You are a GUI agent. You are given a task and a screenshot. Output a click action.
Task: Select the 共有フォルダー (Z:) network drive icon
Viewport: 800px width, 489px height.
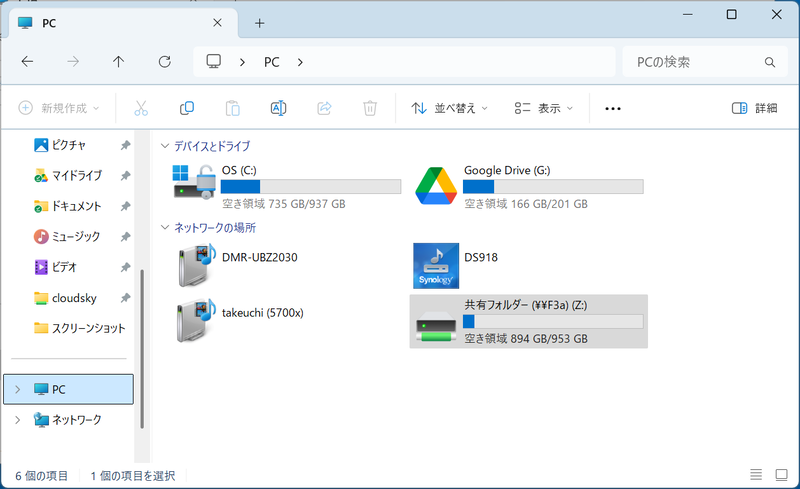coord(436,326)
